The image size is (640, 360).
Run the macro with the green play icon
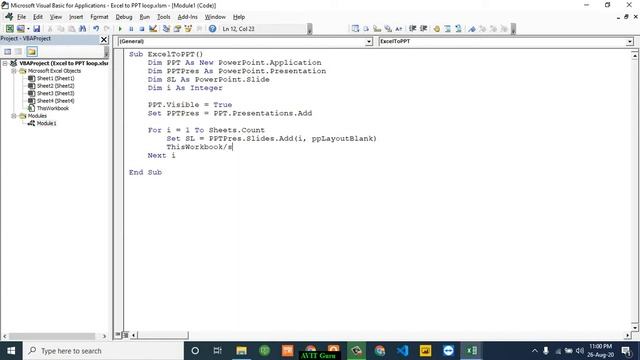(x=120, y=29)
